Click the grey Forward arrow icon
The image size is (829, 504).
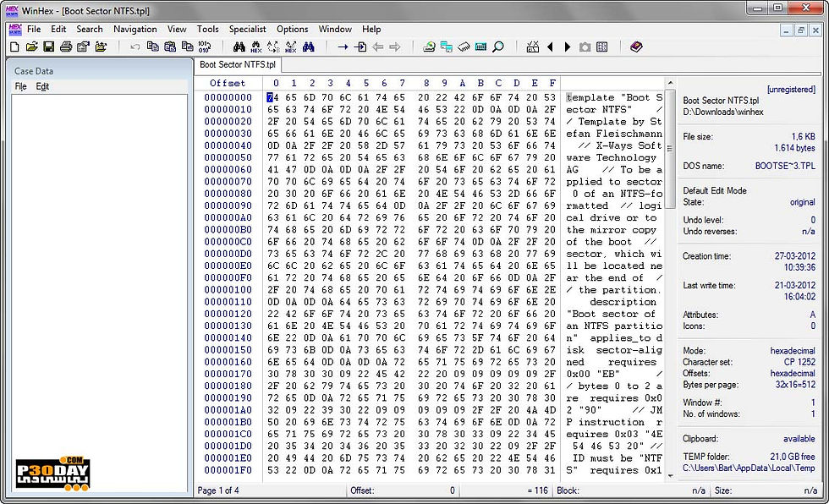pyautogui.click(x=395, y=47)
